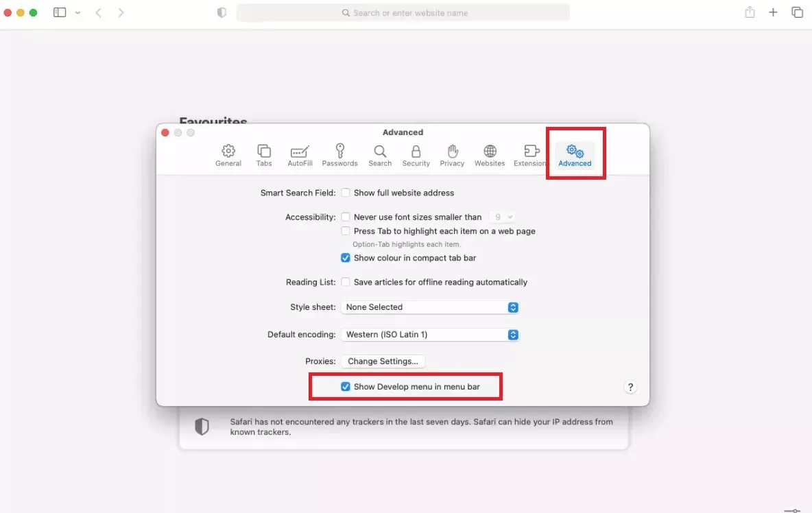Open the Passwords key icon
This screenshot has height=513, width=812.
[x=339, y=155]
